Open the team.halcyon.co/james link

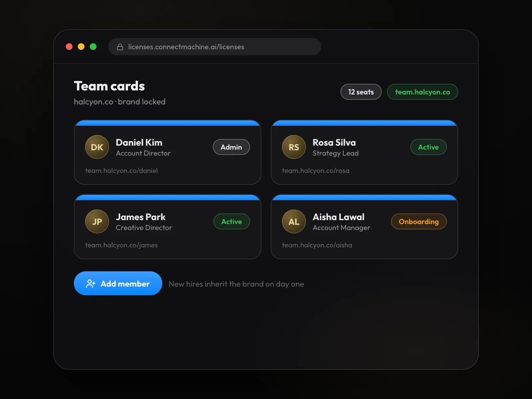click(121, 245)
